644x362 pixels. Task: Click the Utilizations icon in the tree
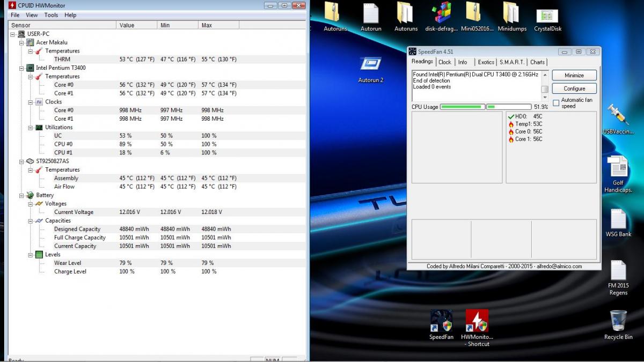click(x=39, y=127)
